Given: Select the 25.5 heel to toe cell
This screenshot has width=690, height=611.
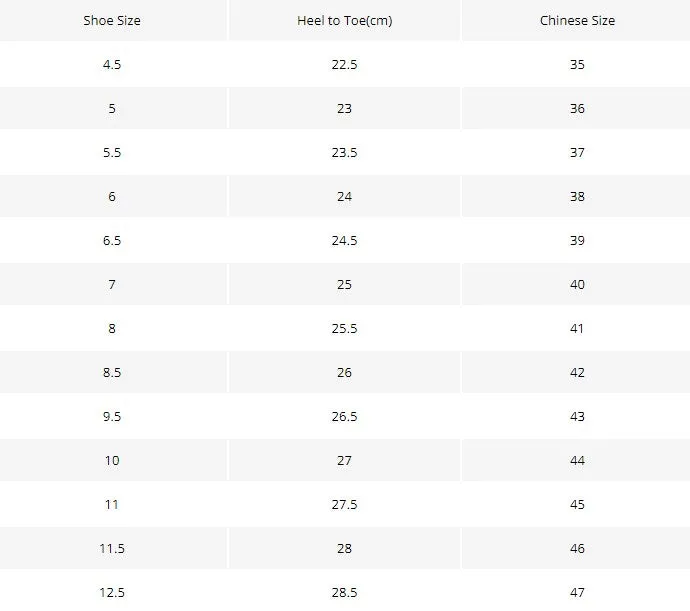Looking at the screenshot, I should tap(345, 328).
